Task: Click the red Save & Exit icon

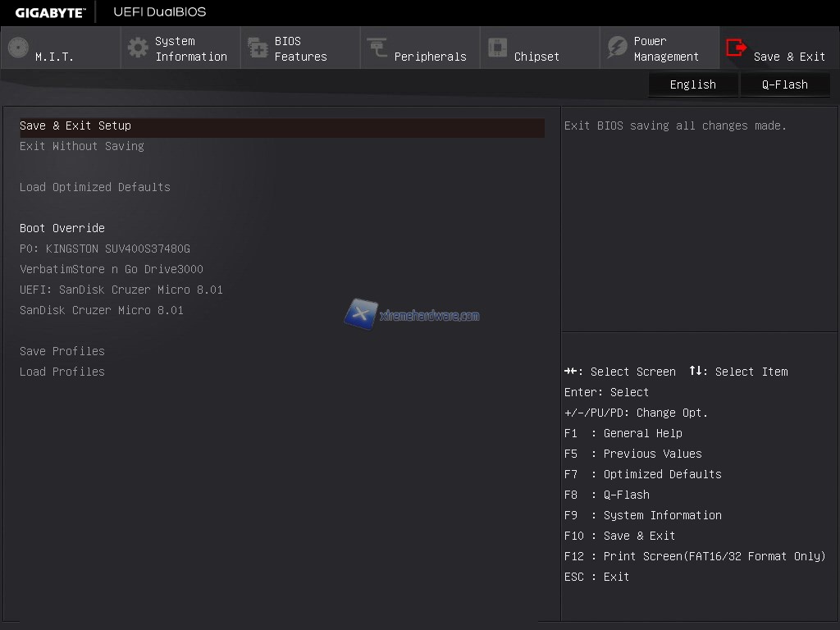Action: pyautogui.click(x=737, y=48)
